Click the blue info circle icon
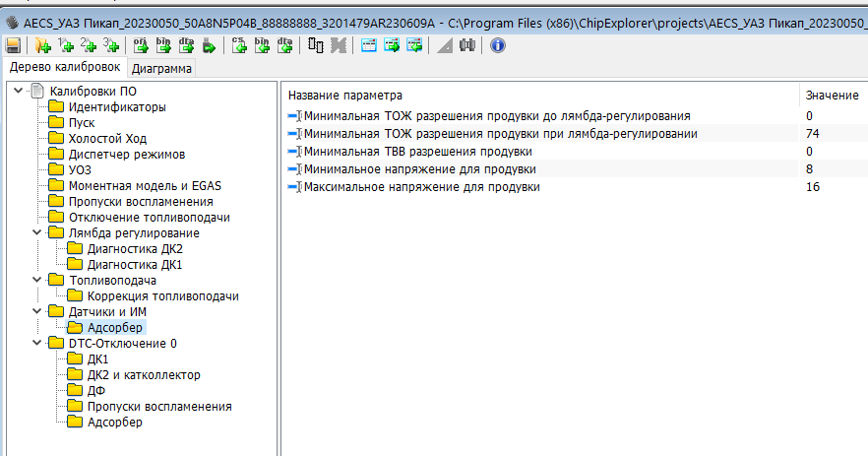Screen dimensions: 868x456 point(497,45)
